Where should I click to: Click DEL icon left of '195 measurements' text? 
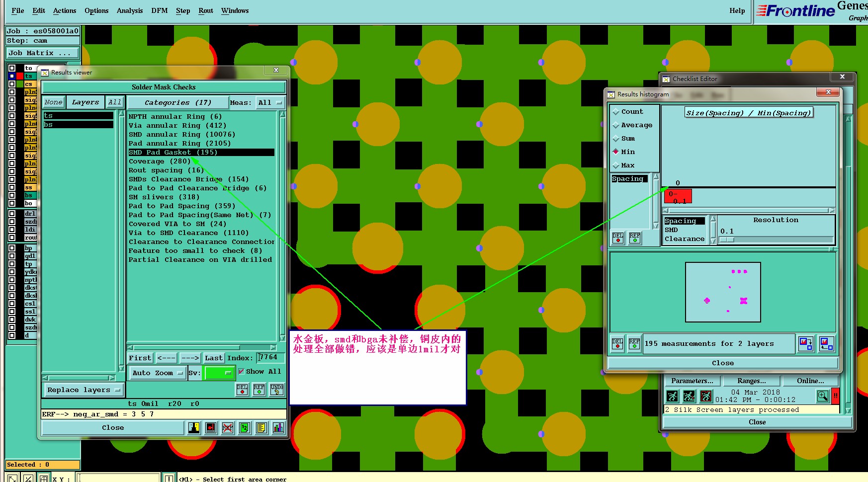click(x=617, y=344)
